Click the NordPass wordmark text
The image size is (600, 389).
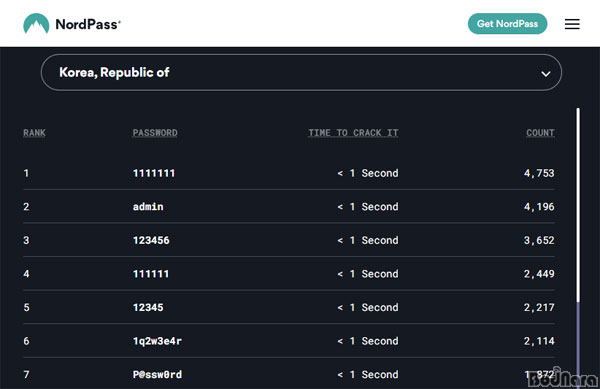coord(88,24)
